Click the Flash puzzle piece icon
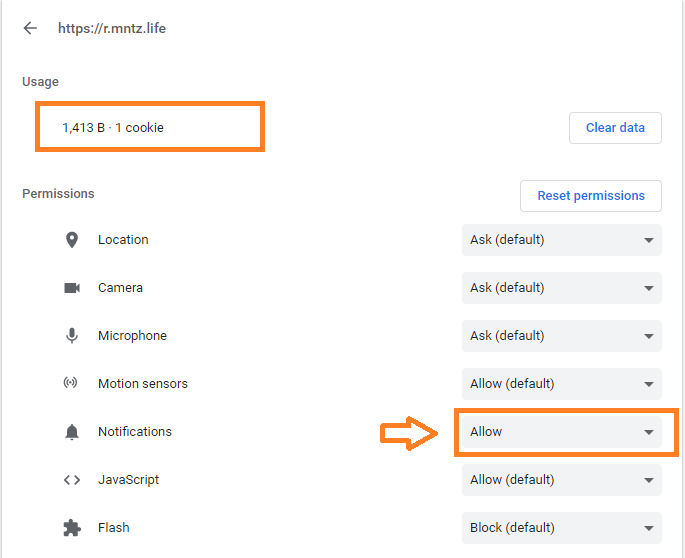The image size is (685, 558). click(x=72, y=528)
